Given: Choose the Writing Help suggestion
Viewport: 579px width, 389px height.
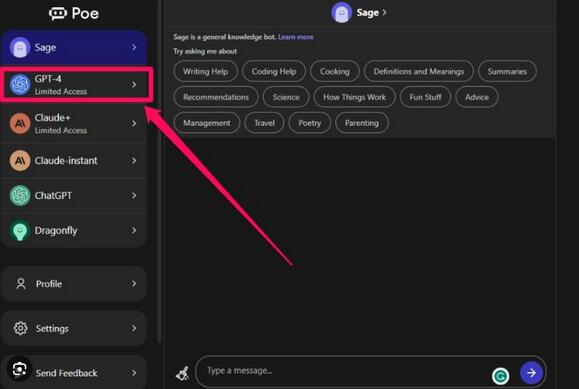Looking at the screenshot, I should click(x=205, y=71).
